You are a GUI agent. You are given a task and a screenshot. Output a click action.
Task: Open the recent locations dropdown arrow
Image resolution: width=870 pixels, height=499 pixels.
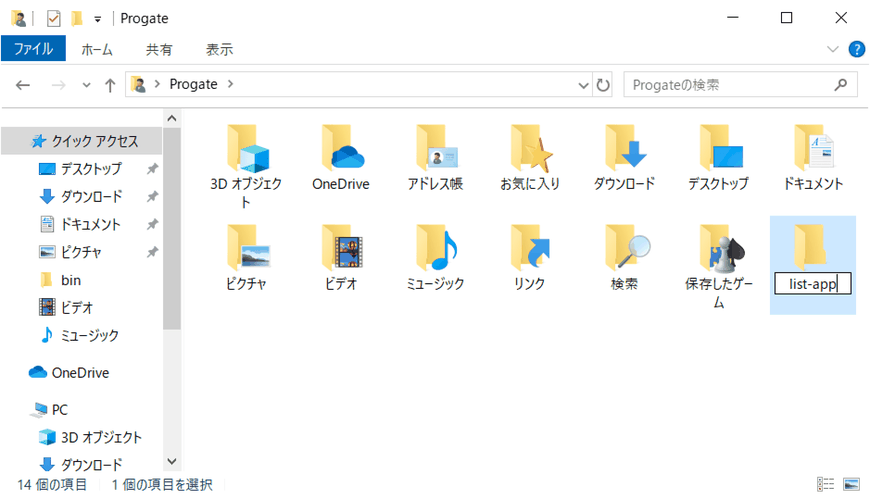click(x=86, y=85)
